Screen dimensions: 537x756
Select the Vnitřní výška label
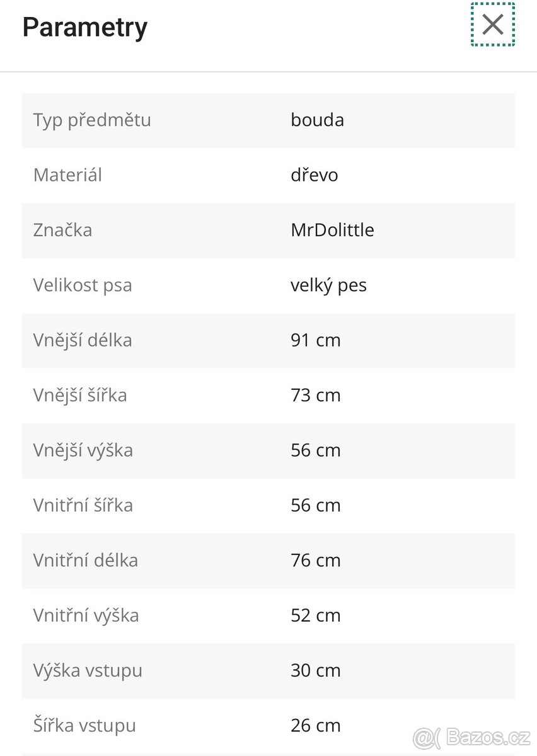click(x=86, y=616)
